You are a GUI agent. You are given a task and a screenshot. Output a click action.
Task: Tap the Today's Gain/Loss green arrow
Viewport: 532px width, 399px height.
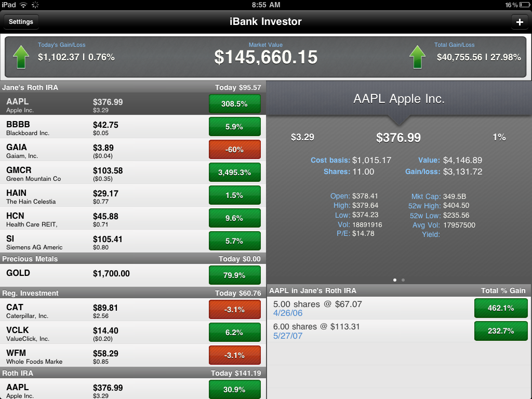21,57
